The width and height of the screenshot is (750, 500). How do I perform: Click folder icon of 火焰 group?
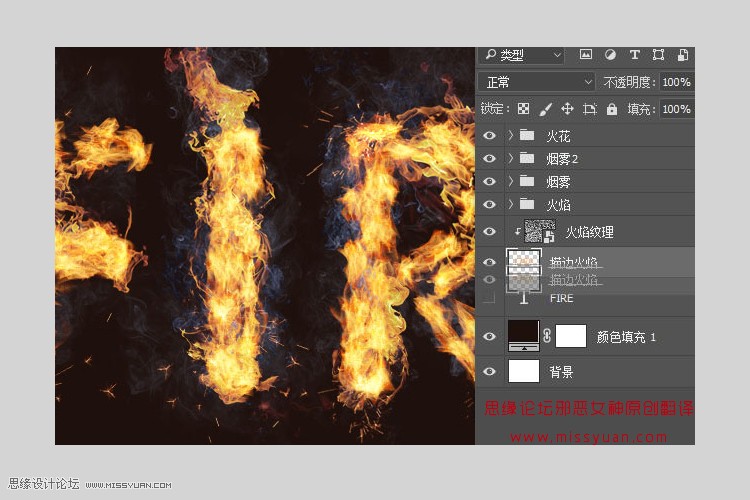527,204
